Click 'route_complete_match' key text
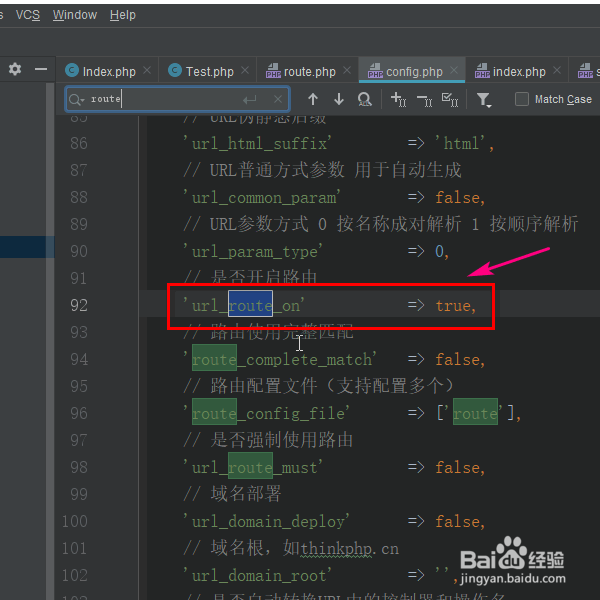The width and height of the screenshot is (600, 600). click(x=280, y=360)
